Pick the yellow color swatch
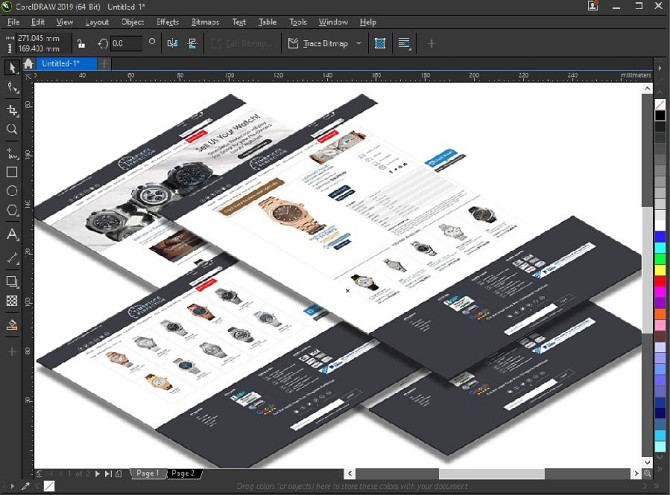This screenshot has height=495, width=670. click(660, 270)
